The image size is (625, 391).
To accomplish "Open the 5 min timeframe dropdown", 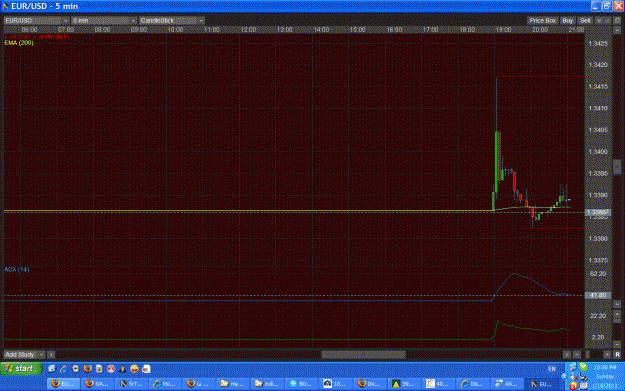I will coord(104,20).
